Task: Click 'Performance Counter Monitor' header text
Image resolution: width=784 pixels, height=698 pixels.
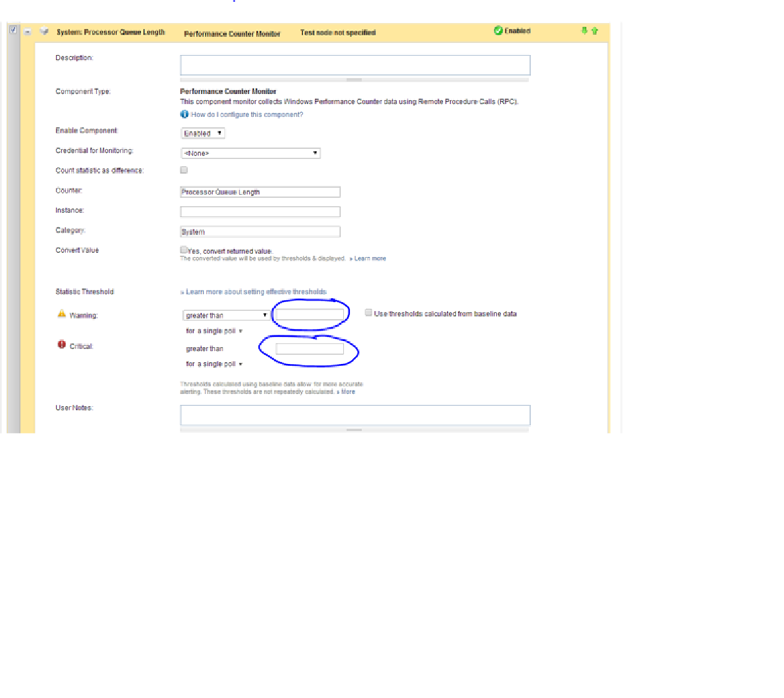Action: coord(232,34)
